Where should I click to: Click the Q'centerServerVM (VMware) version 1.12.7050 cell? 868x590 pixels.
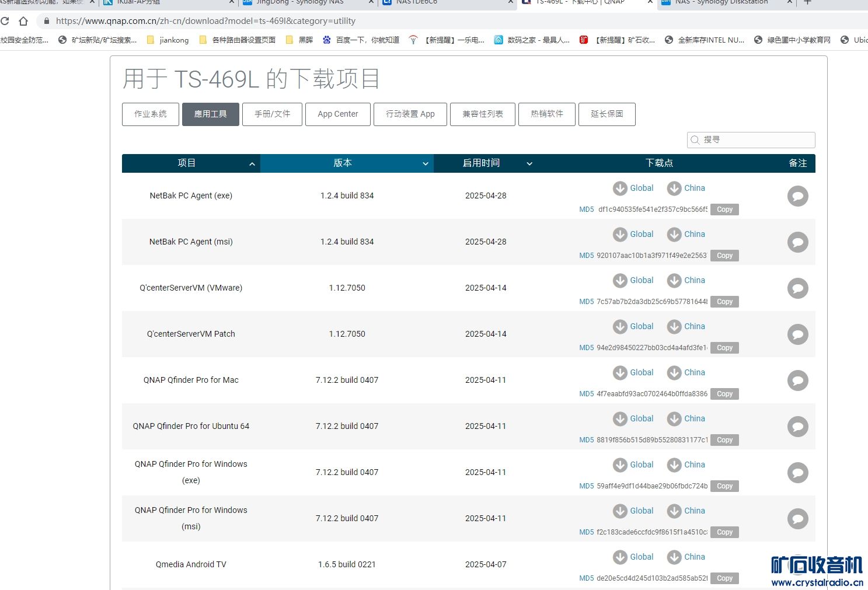[347, 288]
